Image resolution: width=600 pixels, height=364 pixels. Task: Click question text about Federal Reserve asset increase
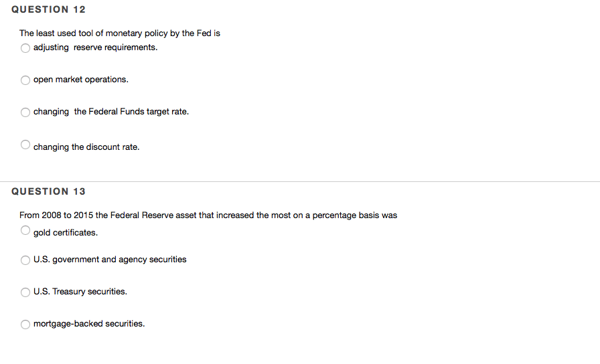coord(208,215)
